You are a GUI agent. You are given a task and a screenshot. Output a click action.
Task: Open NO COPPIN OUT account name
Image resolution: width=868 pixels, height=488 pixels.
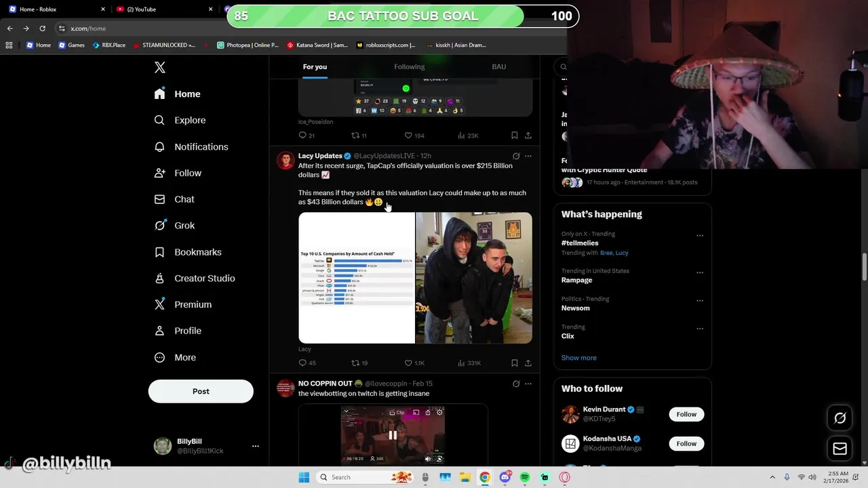325,384
